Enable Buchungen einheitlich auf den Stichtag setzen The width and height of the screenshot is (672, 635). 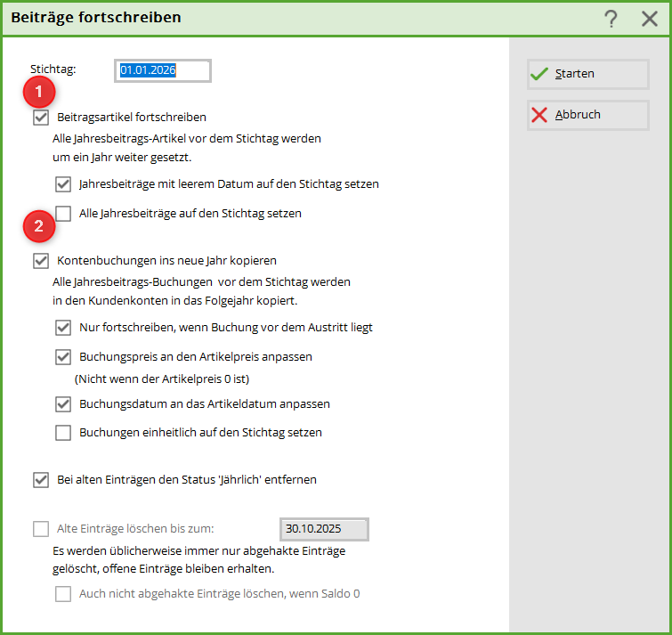[63, 433]
